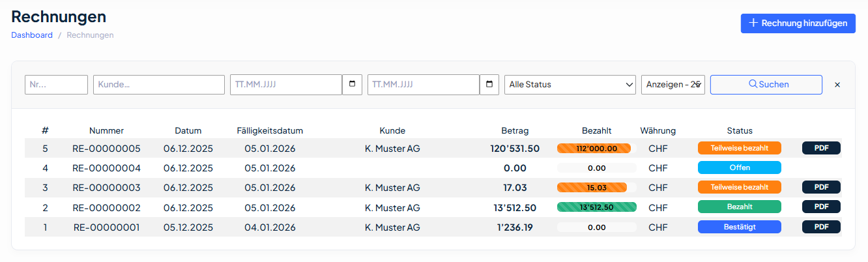Viewport: 868px width, 262px height.
Task: Download PDF for invoice RE-00000003
Action: click(x=821, y=187)
